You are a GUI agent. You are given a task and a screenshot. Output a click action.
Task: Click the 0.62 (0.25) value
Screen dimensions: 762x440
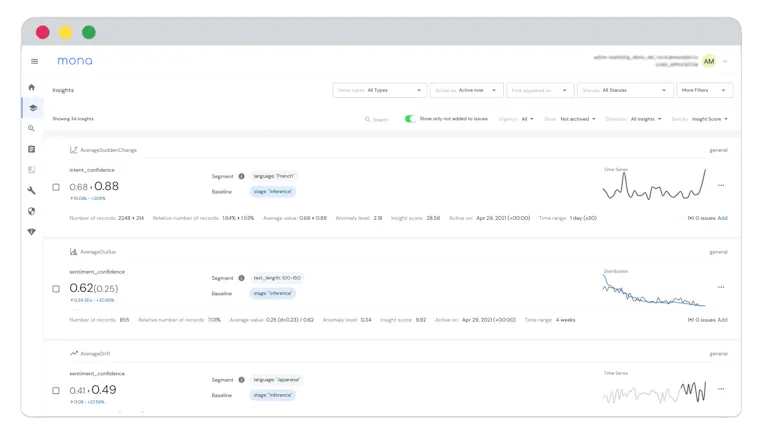click(x=94, y=288)
